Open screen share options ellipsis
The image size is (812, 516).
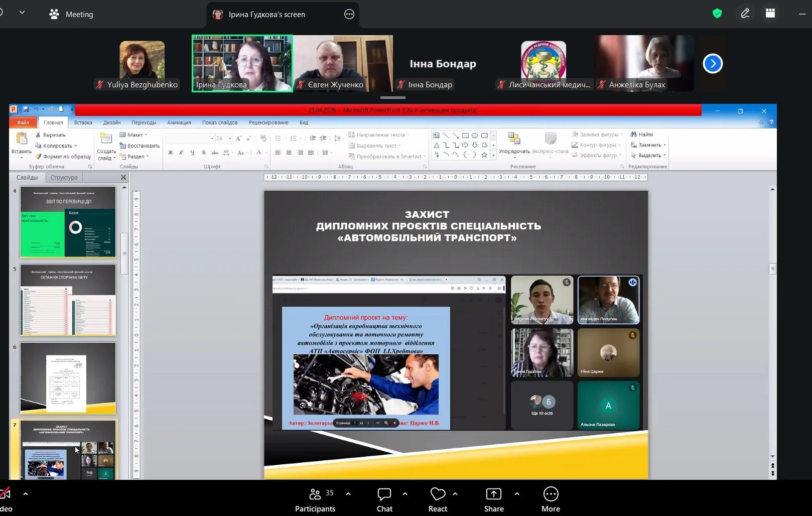point(349,14)
